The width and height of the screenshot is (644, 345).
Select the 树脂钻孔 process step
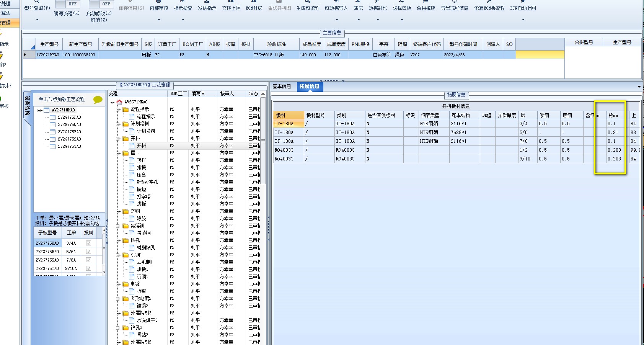point(146,248)
